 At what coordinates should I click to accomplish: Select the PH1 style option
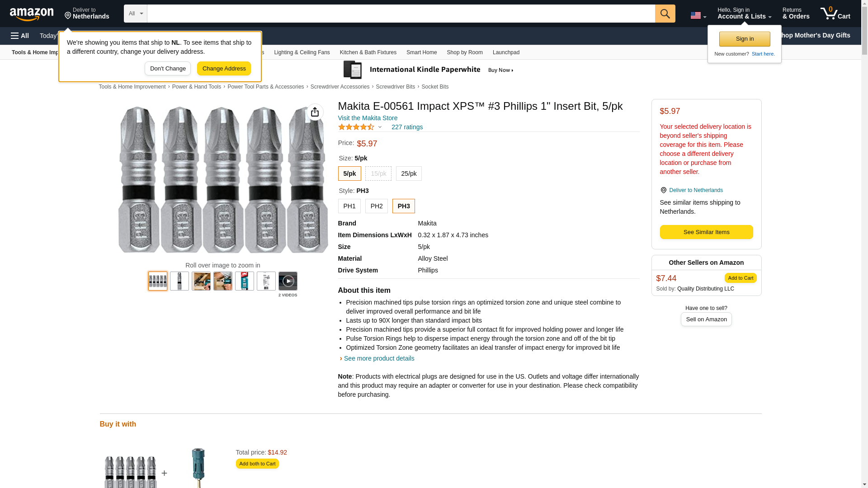point(349,206)
